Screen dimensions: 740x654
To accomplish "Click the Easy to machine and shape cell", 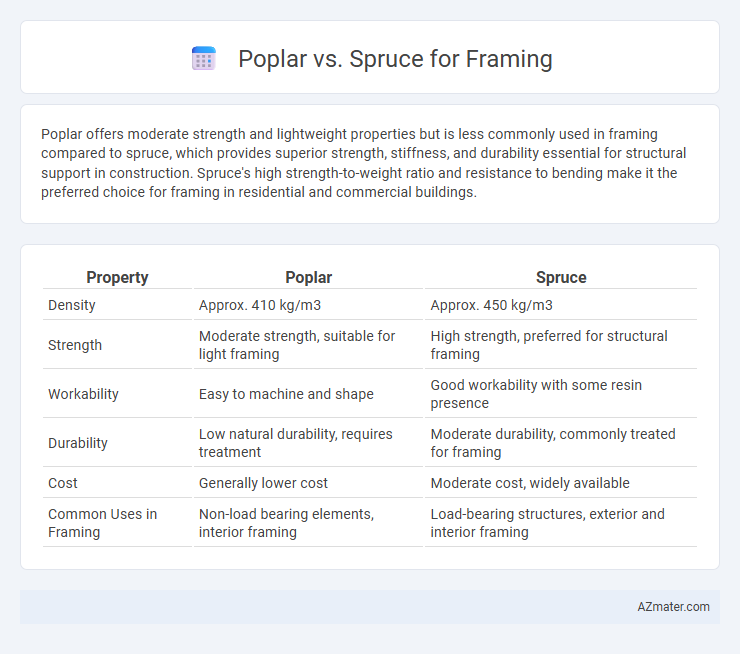I will point(286,394).
